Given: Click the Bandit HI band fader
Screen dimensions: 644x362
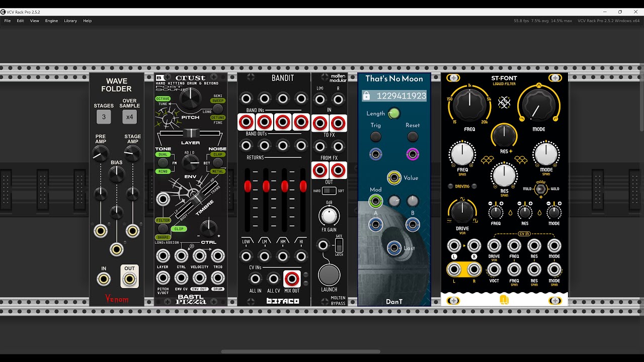Looking at the screenshot, I should tap(303, 187).
